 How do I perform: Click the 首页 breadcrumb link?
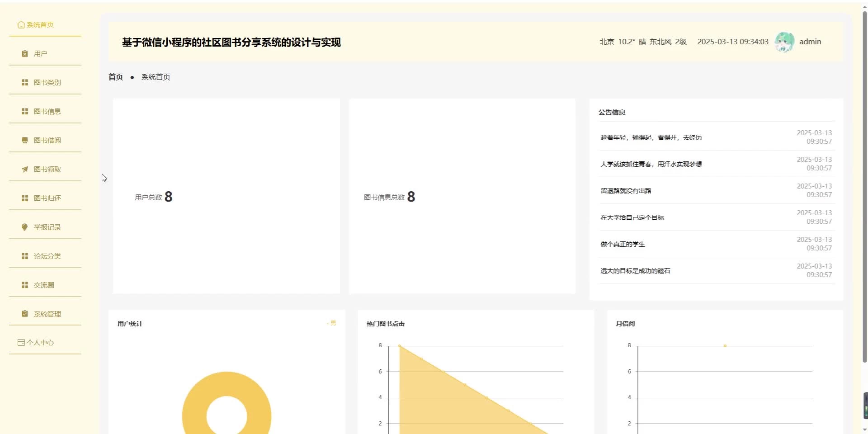click(116, 77)
